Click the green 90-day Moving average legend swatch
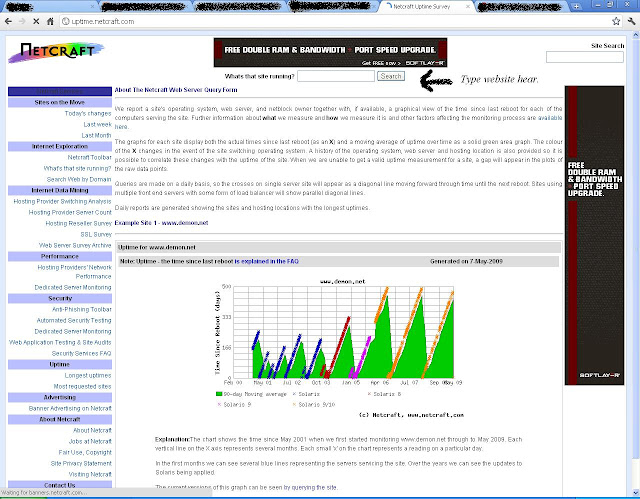Viewport: 640px width, 499px height. pos(219,394)
